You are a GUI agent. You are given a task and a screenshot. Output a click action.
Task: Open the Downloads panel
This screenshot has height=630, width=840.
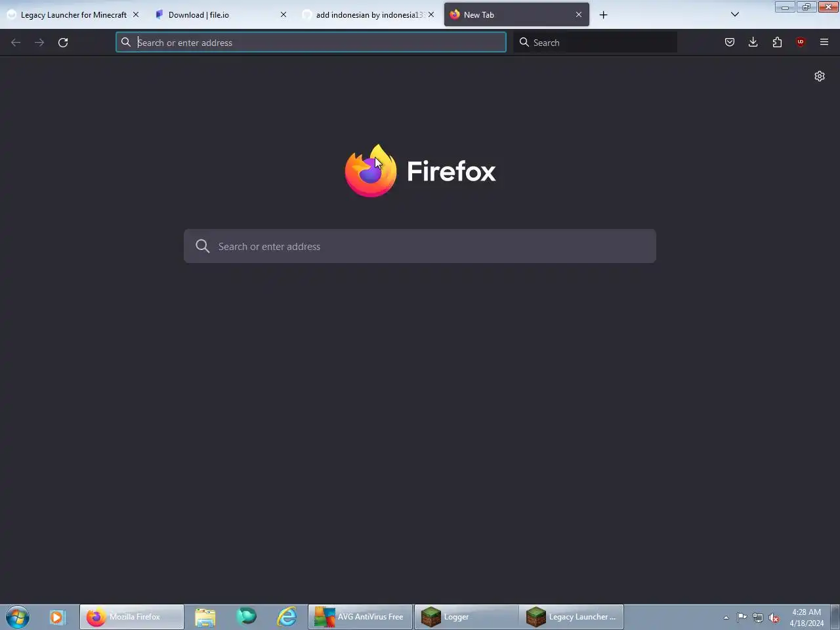(753, 43)
